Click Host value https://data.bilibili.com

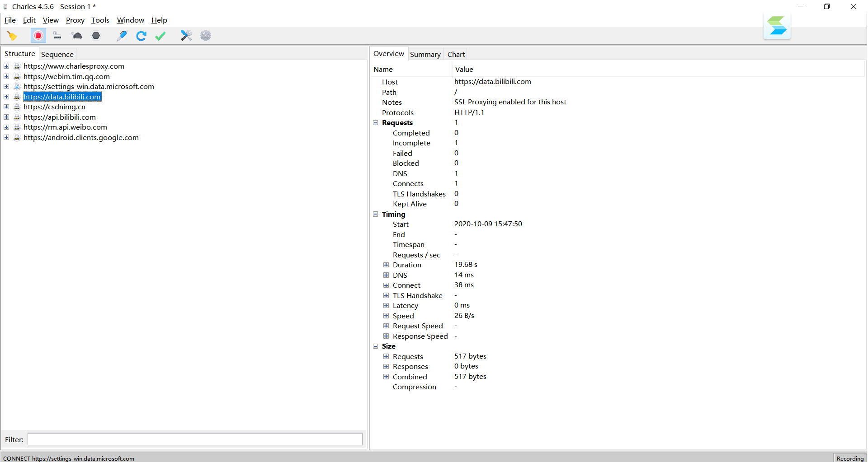pyautogui.click(x=493, y=82)
